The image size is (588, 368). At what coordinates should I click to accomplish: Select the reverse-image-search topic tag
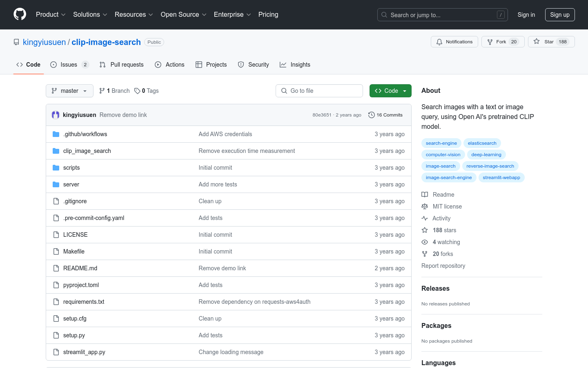coord(490,166)
